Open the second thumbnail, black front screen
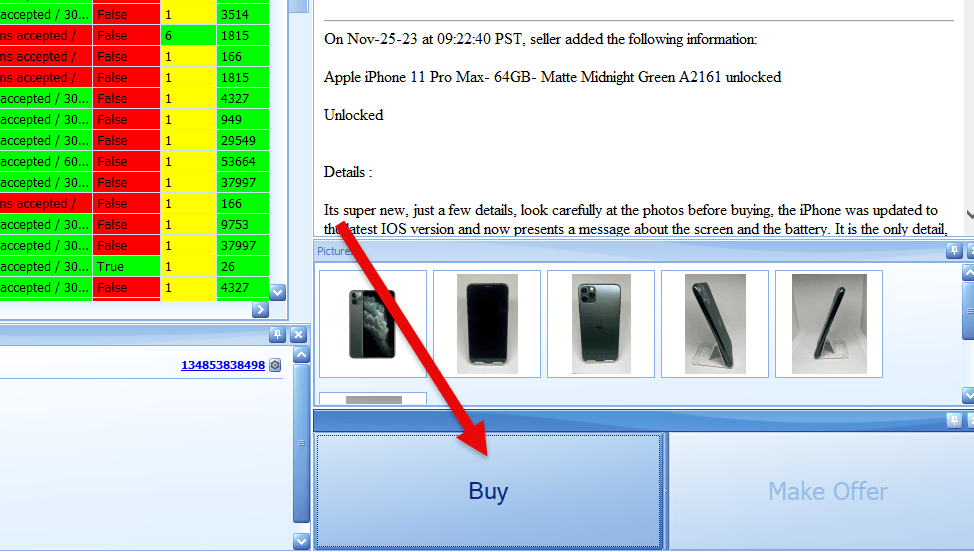Screen dimensions: 974x552 (x=487, y=324)
